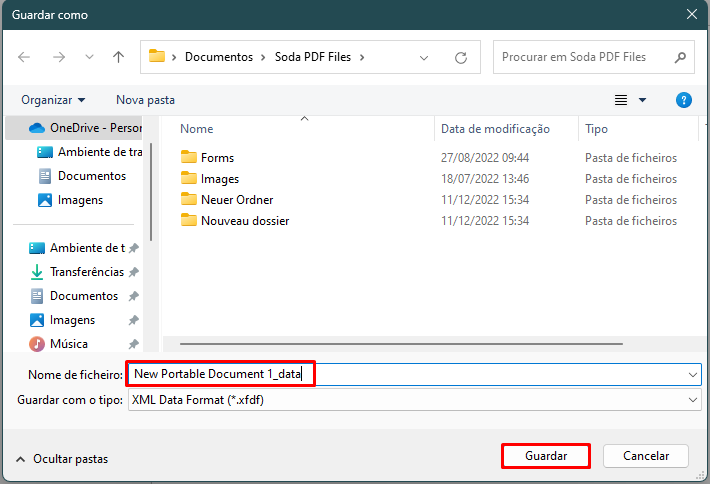Click the Guardar button
The width and height of the screenshot is (710, 484).
coord(546,456)
